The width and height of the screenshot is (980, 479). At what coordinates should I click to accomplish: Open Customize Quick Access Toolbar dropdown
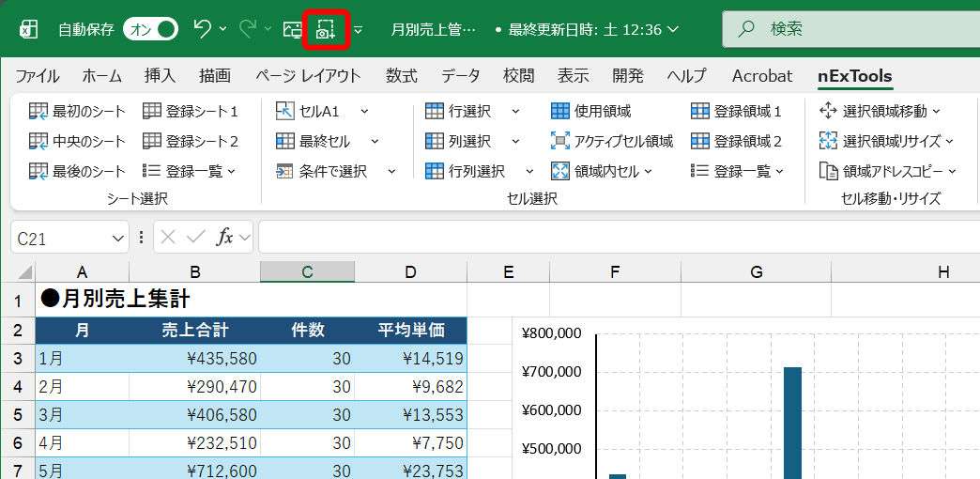coord(359,29)
